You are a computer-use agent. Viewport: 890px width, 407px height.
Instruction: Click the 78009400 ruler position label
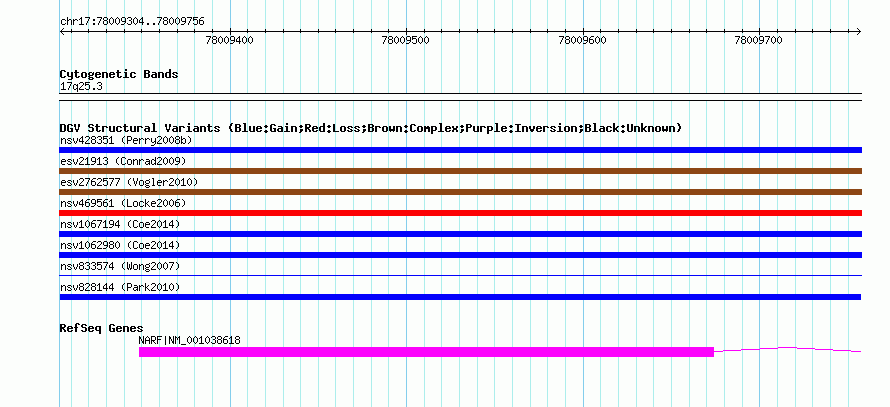point(230,40)
